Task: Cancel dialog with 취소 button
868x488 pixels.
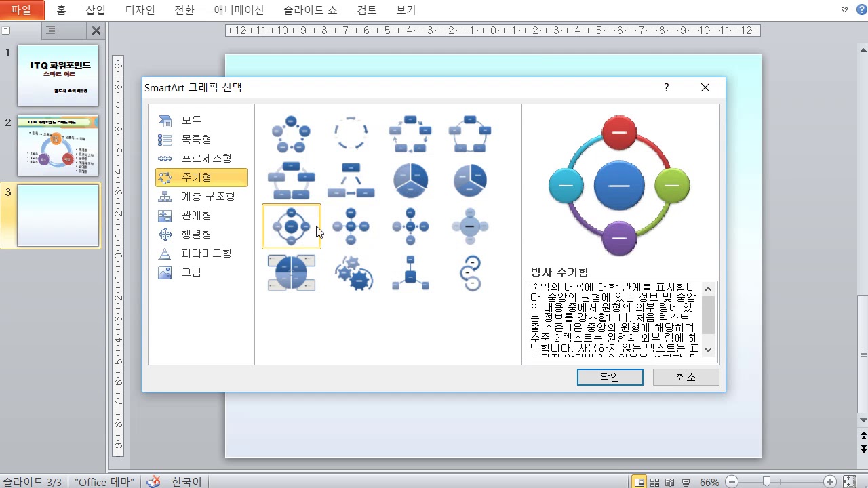Action: (686, 378)
